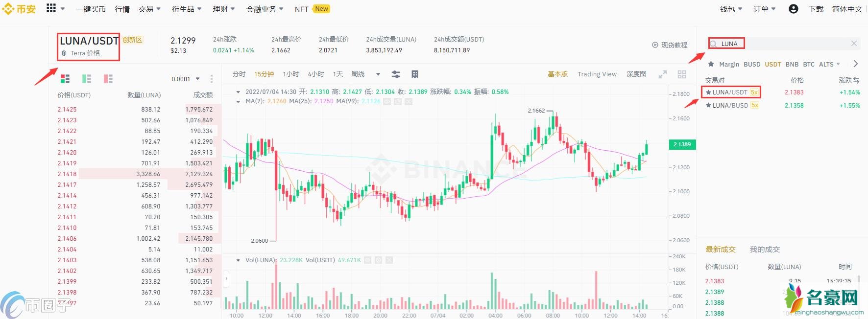Change language via 简体中文
This screenshot has height=319, width=868.
pyautogui.click(x=847, y=9)
